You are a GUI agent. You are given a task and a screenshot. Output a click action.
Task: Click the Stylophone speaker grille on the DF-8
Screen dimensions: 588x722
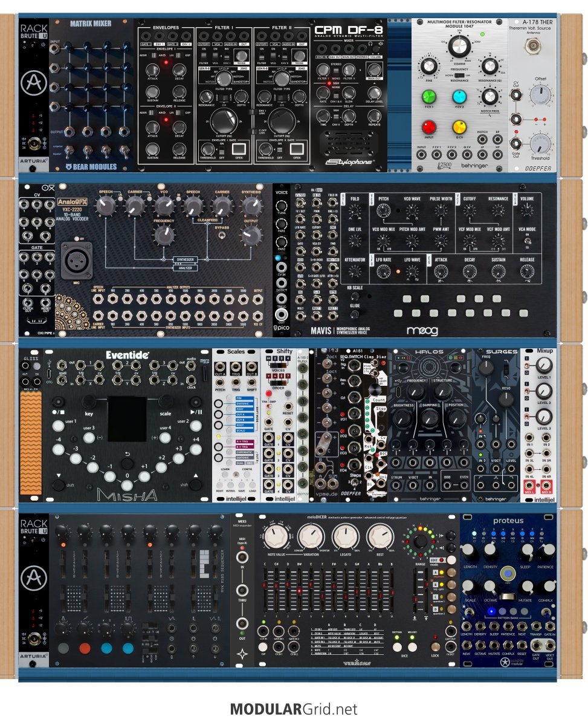click(348, 144)
